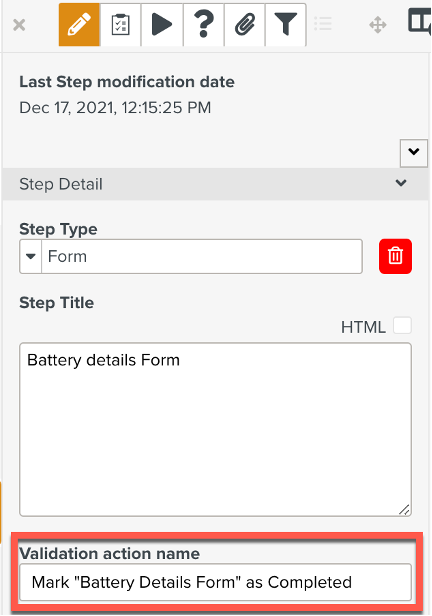Screen dimensions: 432x616
Task: Open the Step Type dropdown arrow
Action: (x=31, y=257)
